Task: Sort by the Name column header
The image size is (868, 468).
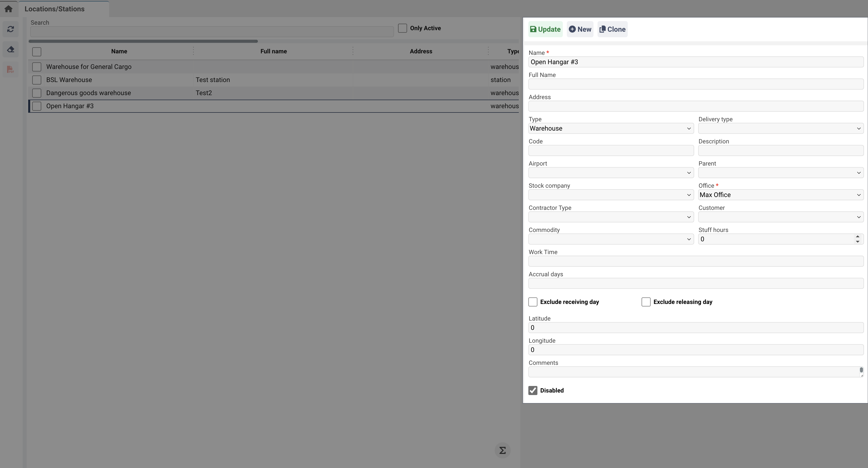Action: coord(119,51)
